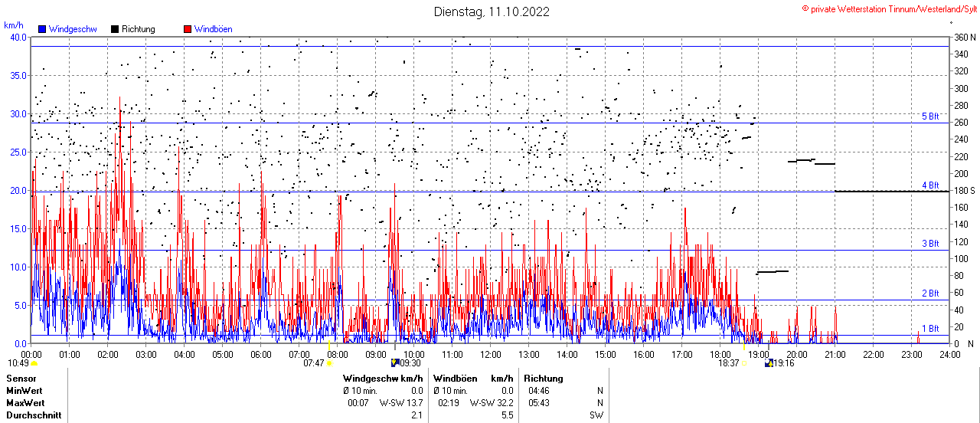Click the yellow icon next to 10:49
Screen dimensions: 980x423
[x=34, y=363]
